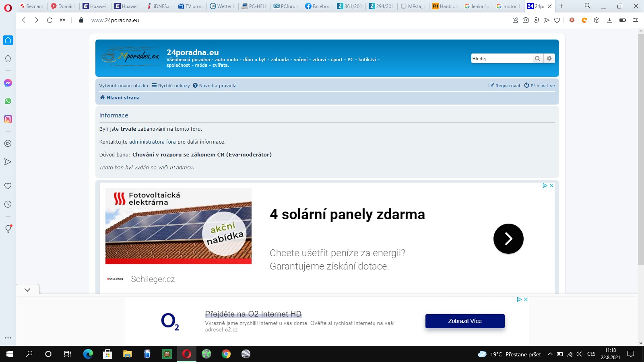Reload the current page
The image size is (644, 362).
click(x=50, y=20)
